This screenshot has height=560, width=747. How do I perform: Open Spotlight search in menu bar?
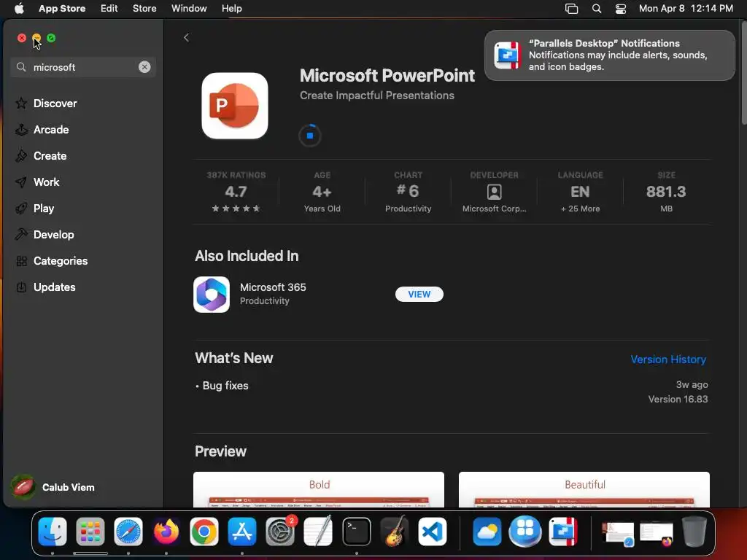(x=597, y=9)
